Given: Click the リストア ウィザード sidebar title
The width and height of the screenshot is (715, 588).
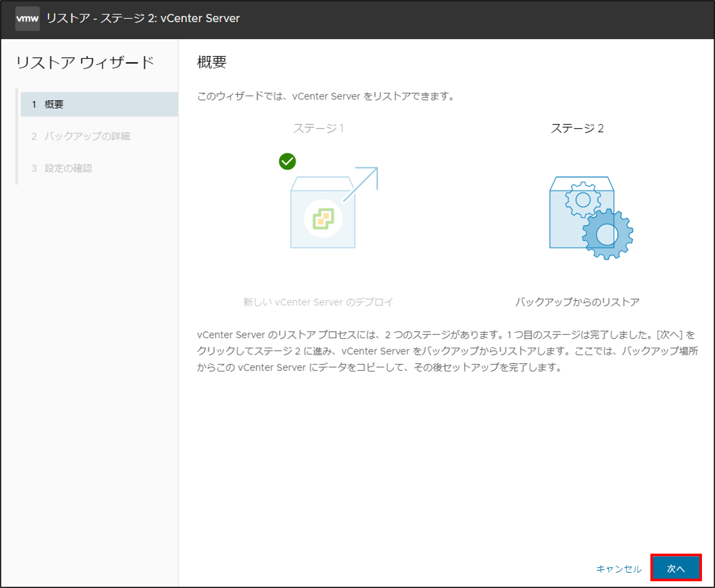Looking at the screenshot, I should [x=85, y=62].
